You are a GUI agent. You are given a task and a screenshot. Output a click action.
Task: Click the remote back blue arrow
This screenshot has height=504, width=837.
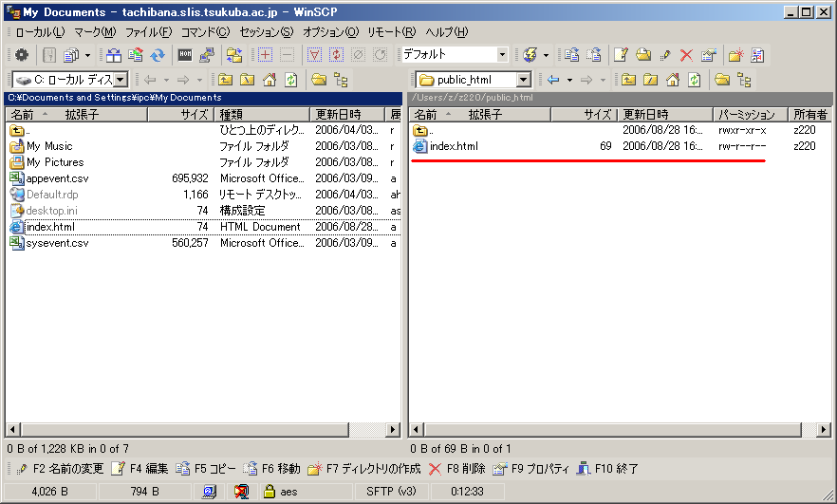[553, 80]
